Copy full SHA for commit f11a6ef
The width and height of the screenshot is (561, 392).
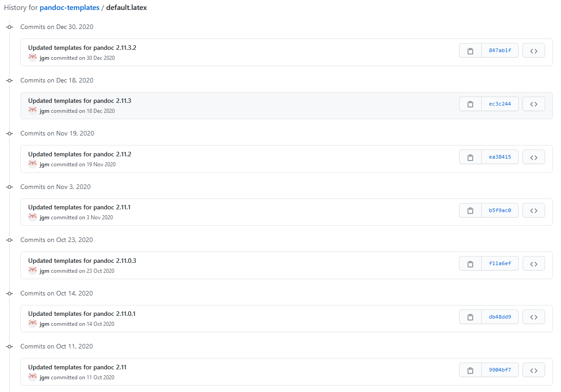470,264
